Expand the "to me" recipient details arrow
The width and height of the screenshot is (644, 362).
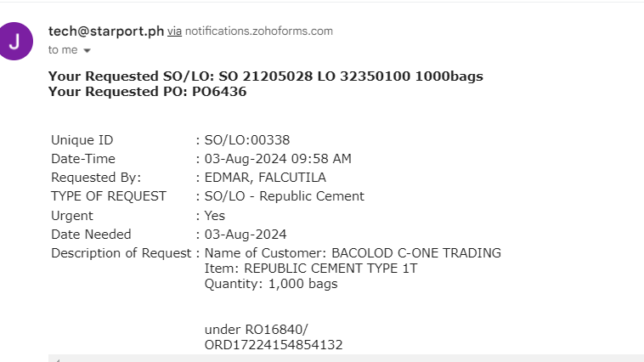[87, 50]
